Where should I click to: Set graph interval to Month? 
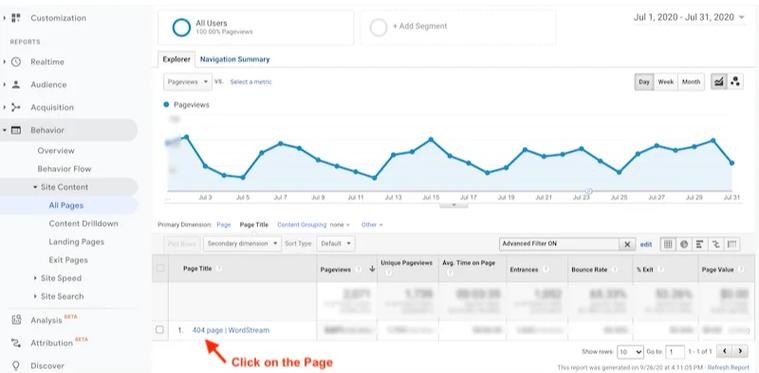[691, 82]
